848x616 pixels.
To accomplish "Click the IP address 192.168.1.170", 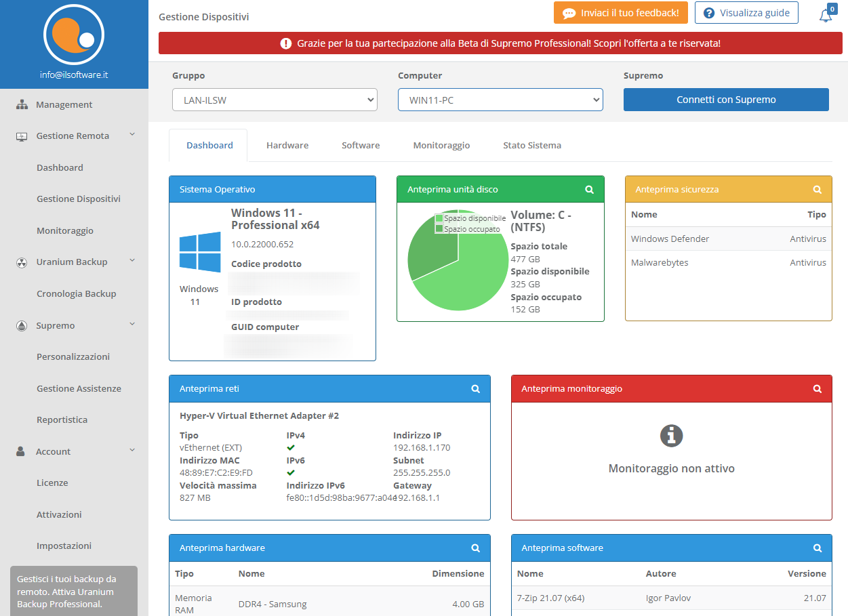I will (x=422, y=448).
